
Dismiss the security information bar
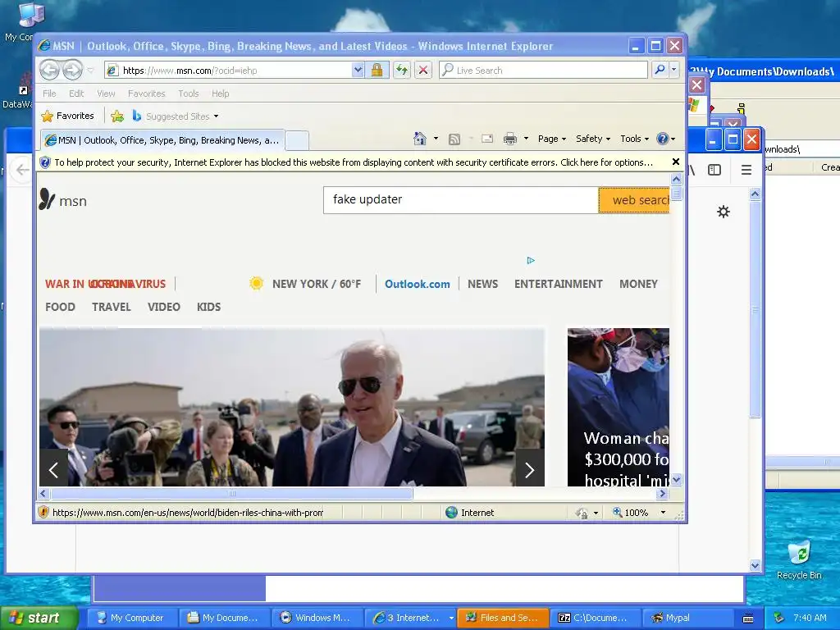coord(676,162)
